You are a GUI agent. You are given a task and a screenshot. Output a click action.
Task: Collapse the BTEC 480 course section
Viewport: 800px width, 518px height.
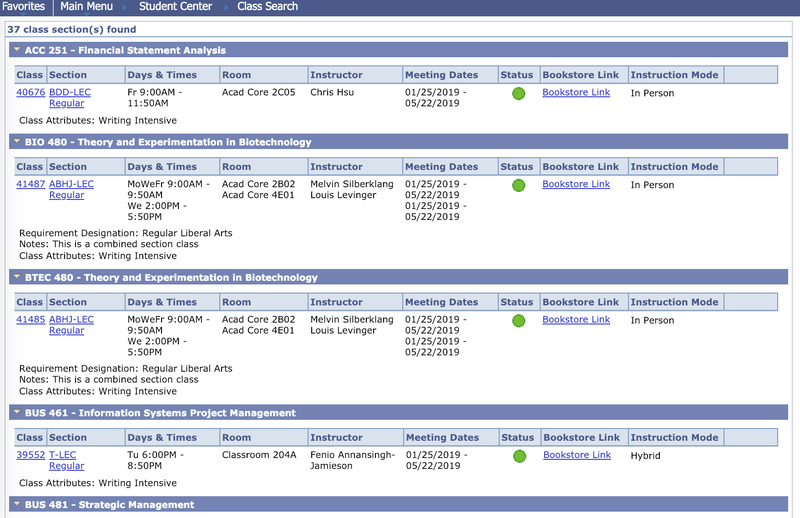17,277
